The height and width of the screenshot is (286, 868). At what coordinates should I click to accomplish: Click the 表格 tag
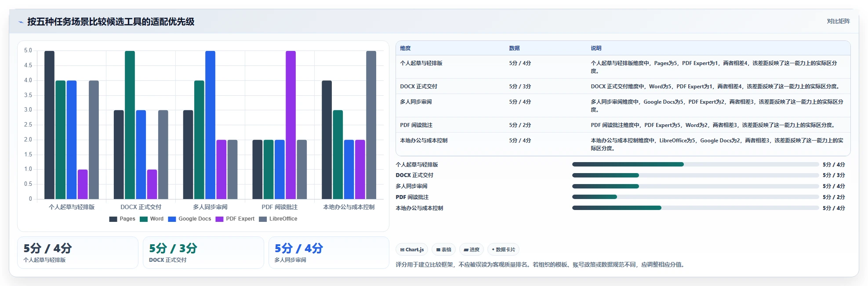(x=443, y=250)
